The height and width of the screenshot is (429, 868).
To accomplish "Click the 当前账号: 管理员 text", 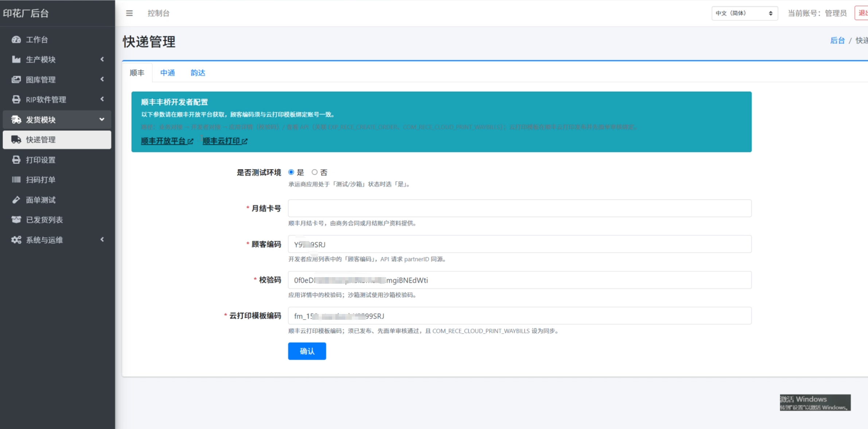I will tap(817, 13).
